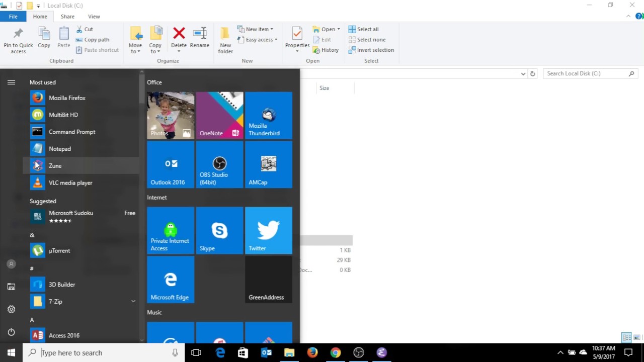
Task: Refresh the Explorer address bar
Action: pyautogui.click(x=532, y=73)
